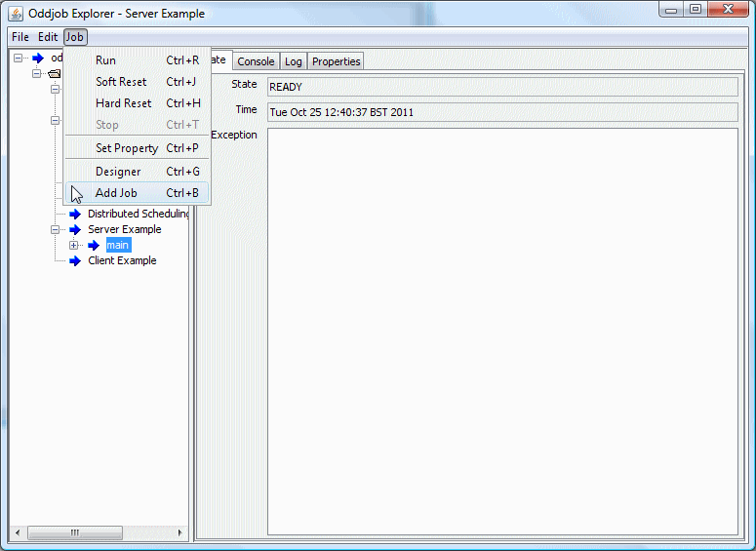Screen dimensions: 756x551
Task: Click the blue arrow icon beside Server Example
Action: point(75,230)
